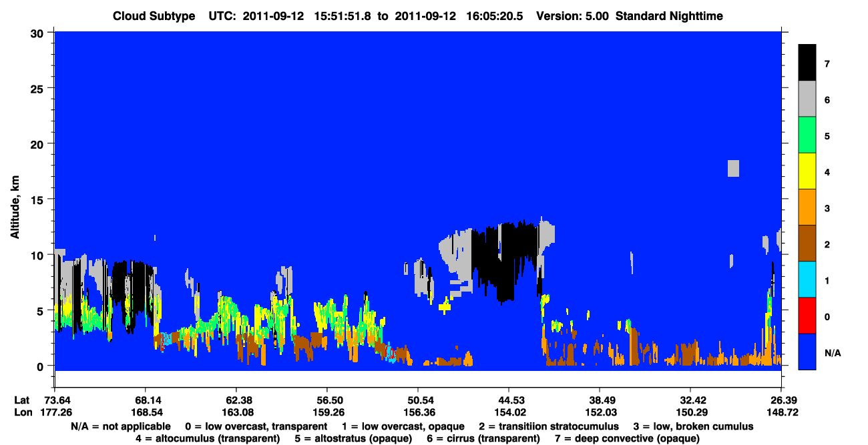Click legend text '6 = cirrus (transparent)'
Image resolution: width=868 pixels, height=445 pixels.
[x=483, y=439]
